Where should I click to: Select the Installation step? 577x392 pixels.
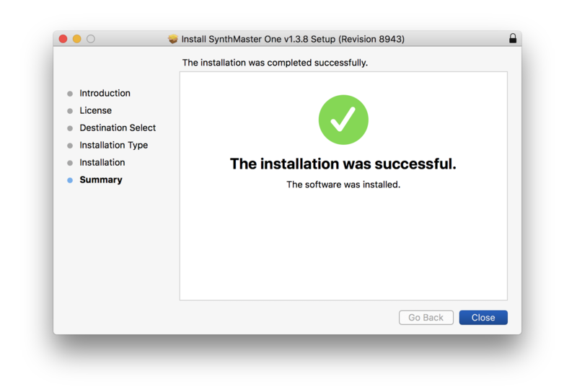coord(102,162)
